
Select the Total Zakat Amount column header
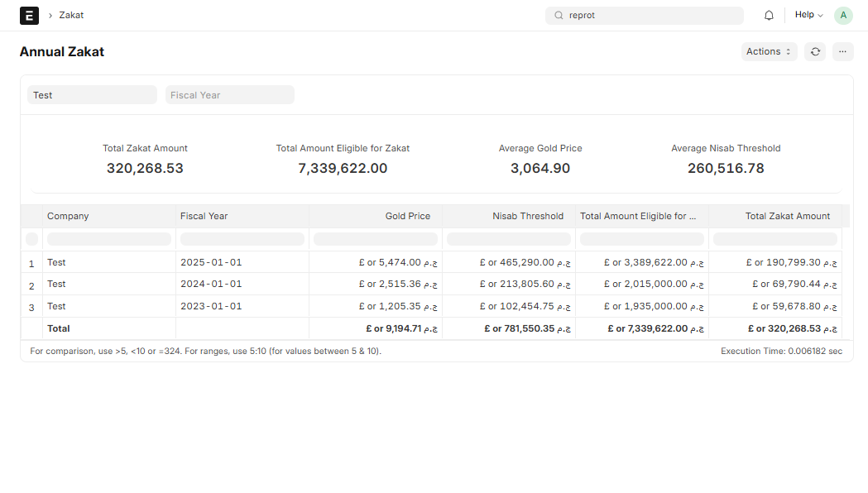pos(775,216)
